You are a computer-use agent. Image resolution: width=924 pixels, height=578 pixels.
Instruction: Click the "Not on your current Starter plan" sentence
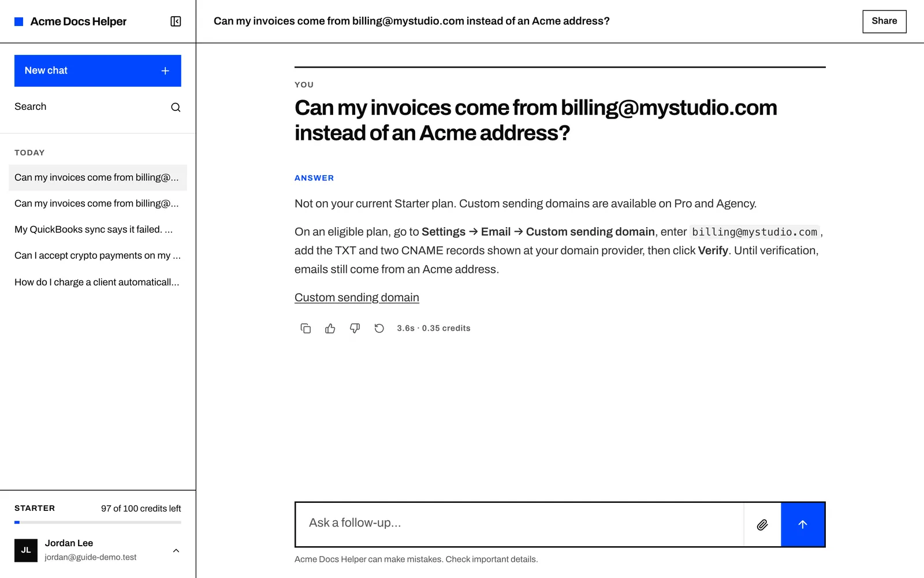(375, 203)
